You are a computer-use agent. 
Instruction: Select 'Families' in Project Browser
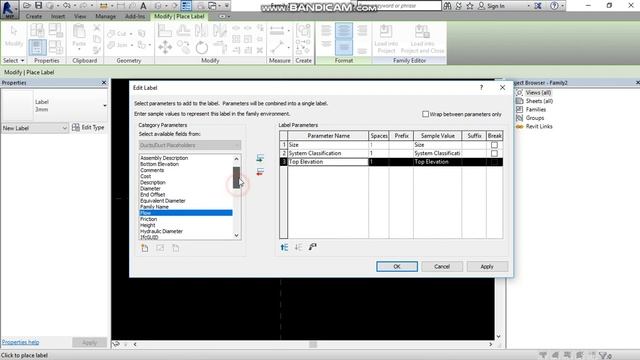536,109
